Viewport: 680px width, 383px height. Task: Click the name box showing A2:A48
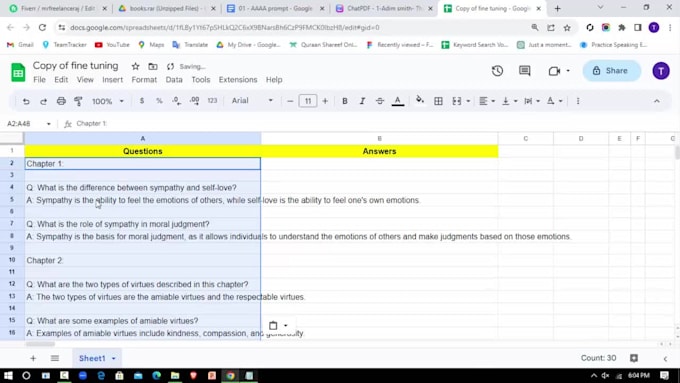29,124
